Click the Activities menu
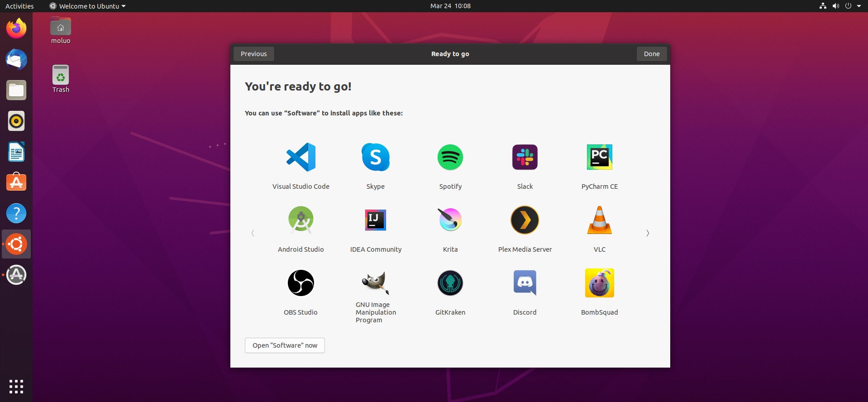The height and width of the screenshot is (402, 868). pos(19,6)
